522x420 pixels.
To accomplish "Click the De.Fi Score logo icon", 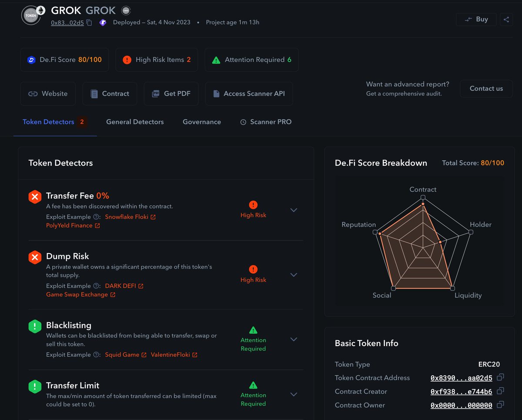I will coord(31,60).
